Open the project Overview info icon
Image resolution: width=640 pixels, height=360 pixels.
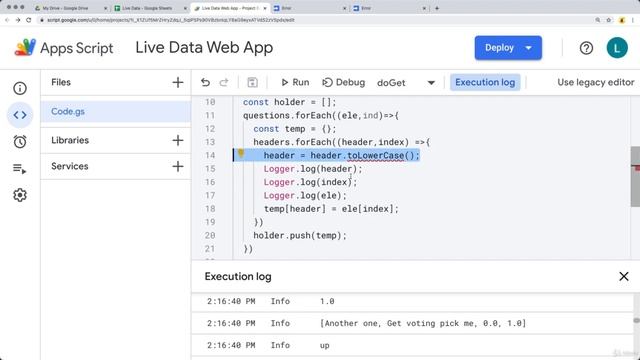point(20,88)
